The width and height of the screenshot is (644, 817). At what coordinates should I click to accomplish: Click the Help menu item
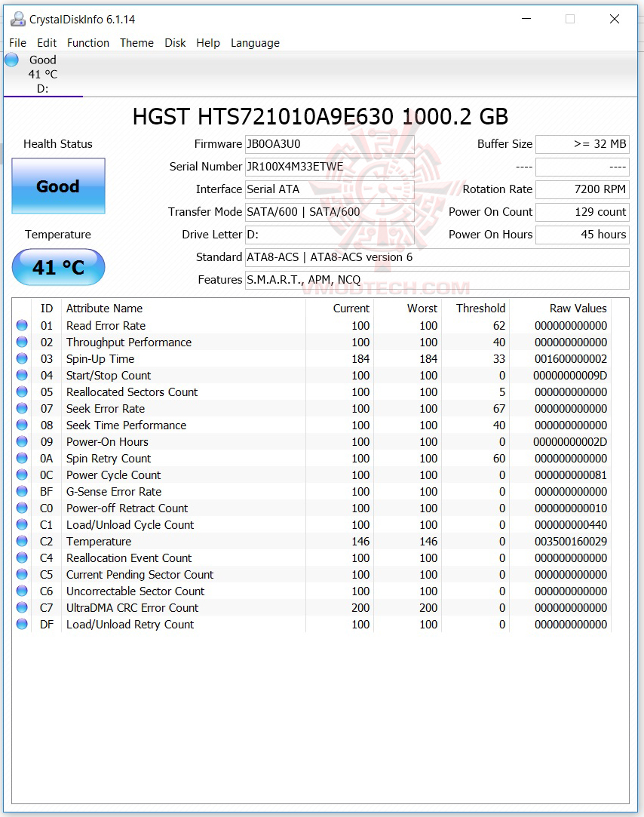pyautogui.click(x=208, y=43)
